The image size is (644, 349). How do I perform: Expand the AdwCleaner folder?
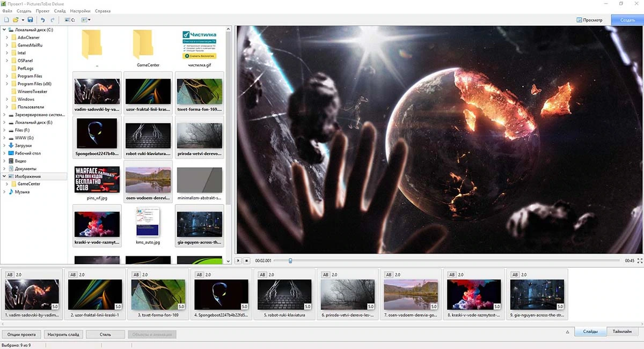pos(7,38)
